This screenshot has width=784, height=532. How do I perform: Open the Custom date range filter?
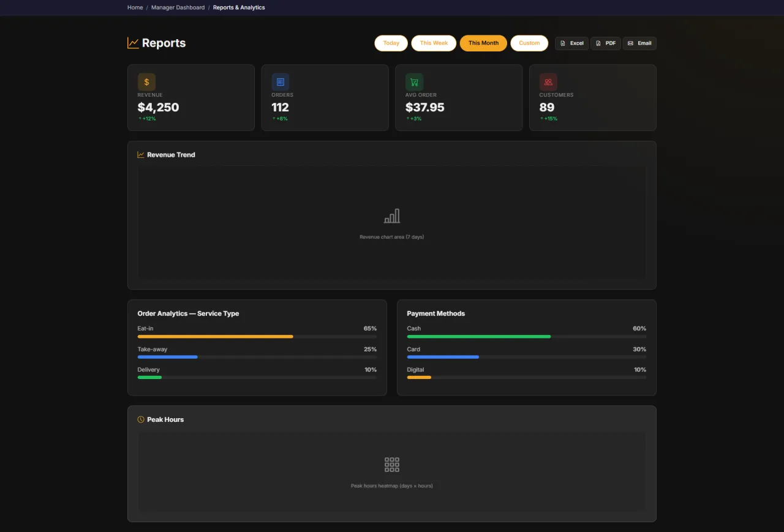pyautogui.click(x=529, y=43)
